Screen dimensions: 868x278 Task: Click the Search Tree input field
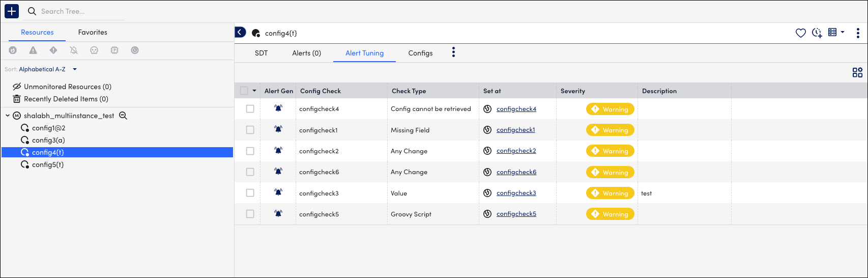coord(81,11)
